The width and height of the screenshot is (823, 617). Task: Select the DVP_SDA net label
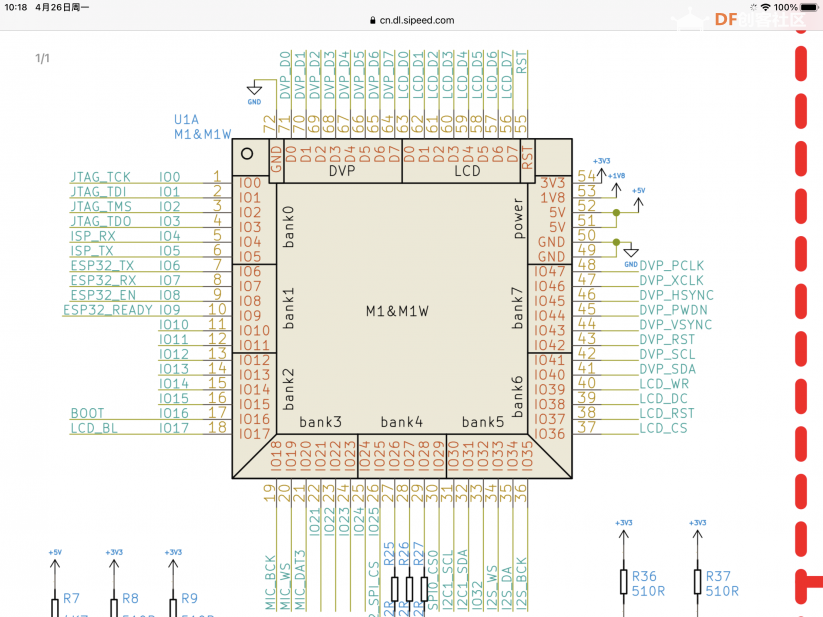668,369
